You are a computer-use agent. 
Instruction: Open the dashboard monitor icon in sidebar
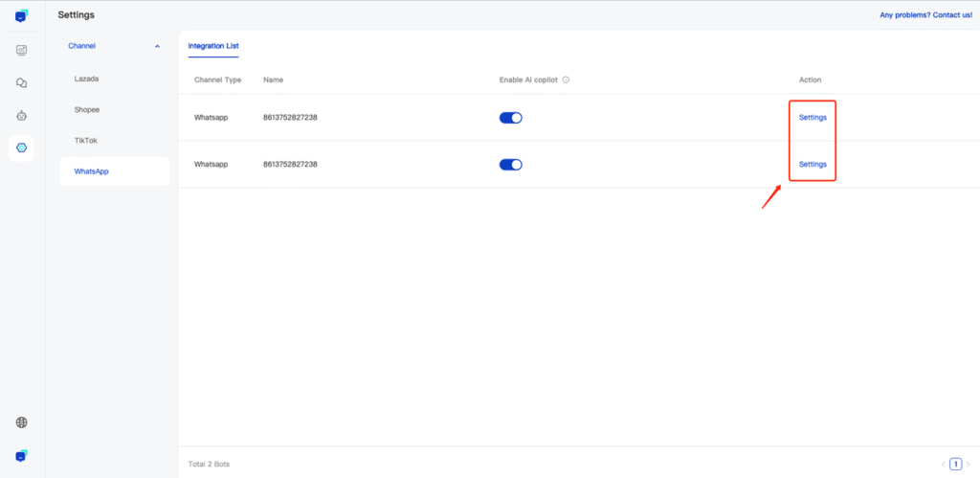pyautogui.click(x=21, y=50)
